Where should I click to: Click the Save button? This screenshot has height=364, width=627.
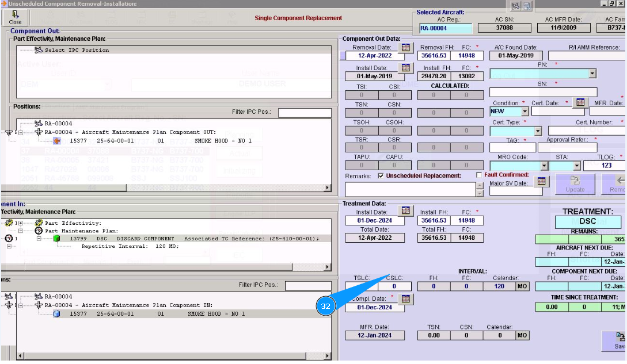click(x=618, y=340)
